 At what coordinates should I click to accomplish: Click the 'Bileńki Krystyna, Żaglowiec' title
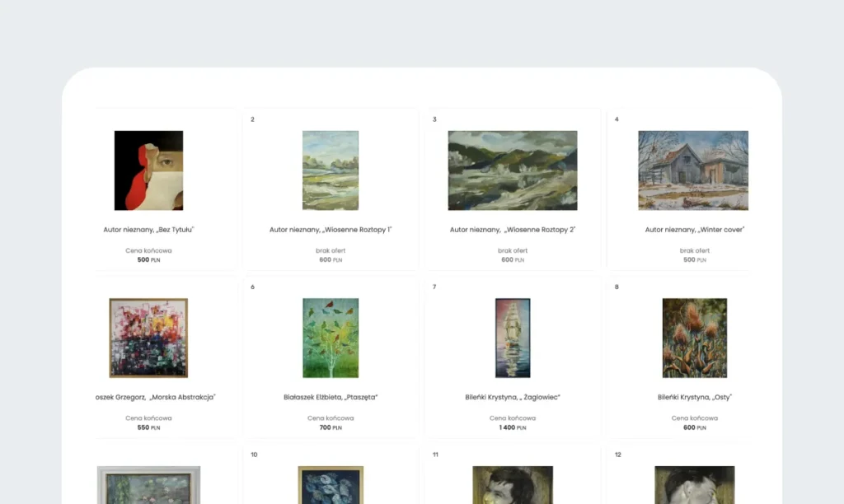pos(513,397)
